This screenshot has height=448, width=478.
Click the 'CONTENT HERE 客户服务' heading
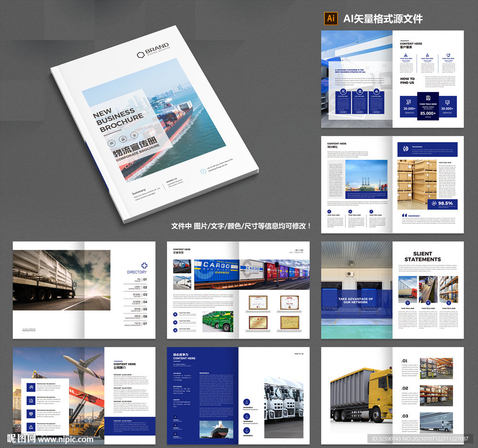pos(411,45)
